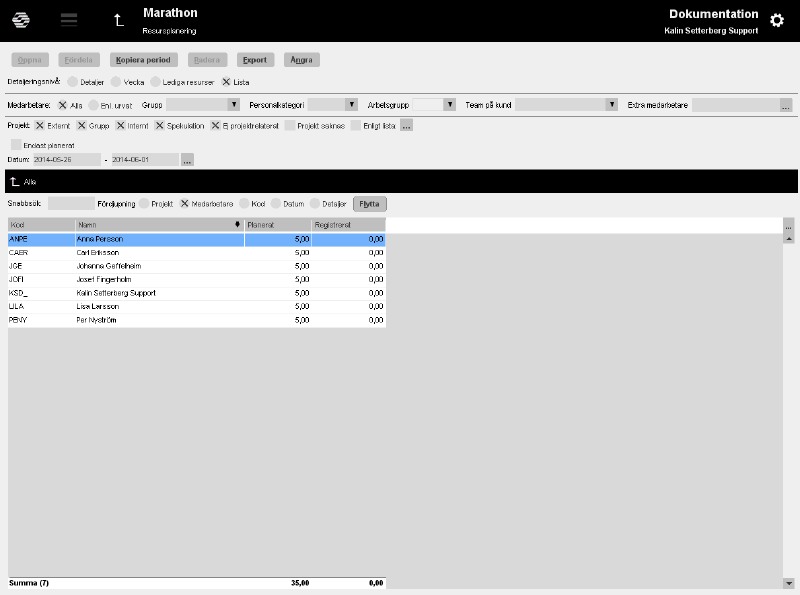Toggle the Externt project checkbox
Viewport: 800px width, 595px height.
coord(40,126)
